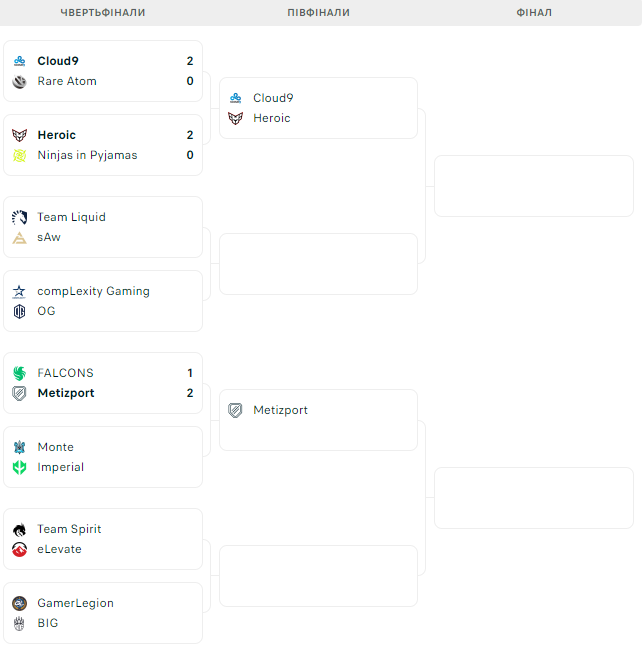This screenshot has width=642, height=650.
Task: Click the Team Spirit dragon logo
Action: (19, 529)
